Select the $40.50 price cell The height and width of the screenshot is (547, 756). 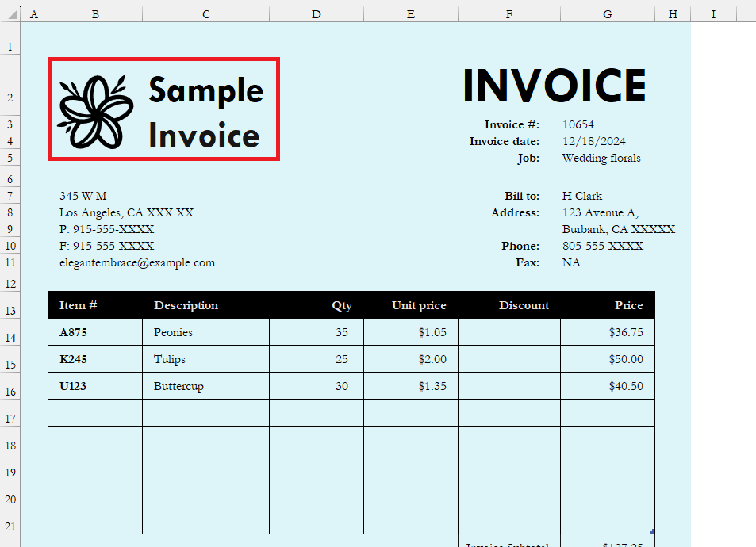coord(608,386)
